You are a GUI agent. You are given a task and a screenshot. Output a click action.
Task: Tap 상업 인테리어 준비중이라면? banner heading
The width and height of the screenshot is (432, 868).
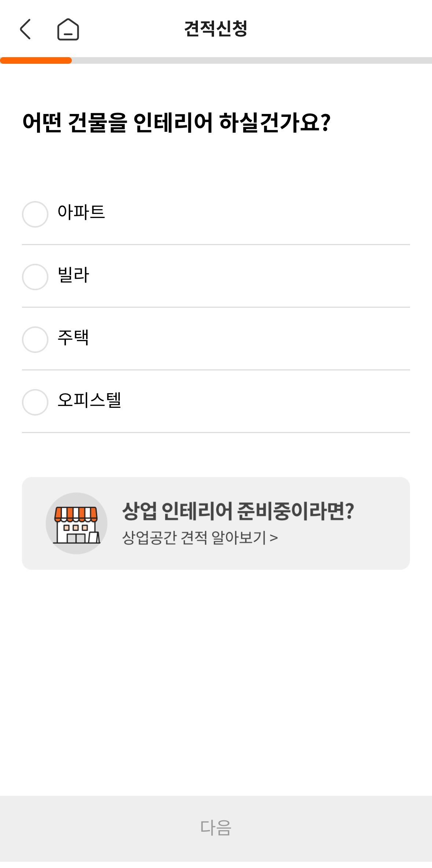[x=238, y=511]
